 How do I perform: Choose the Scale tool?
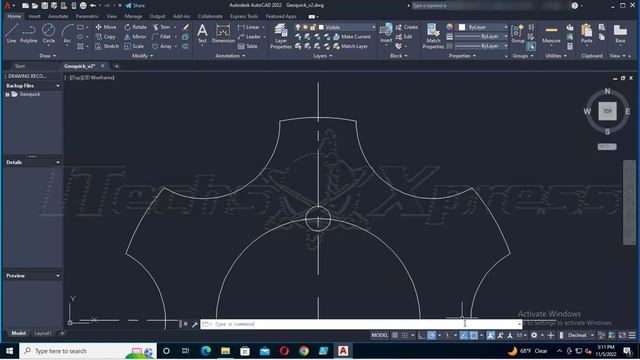(134, 46)
